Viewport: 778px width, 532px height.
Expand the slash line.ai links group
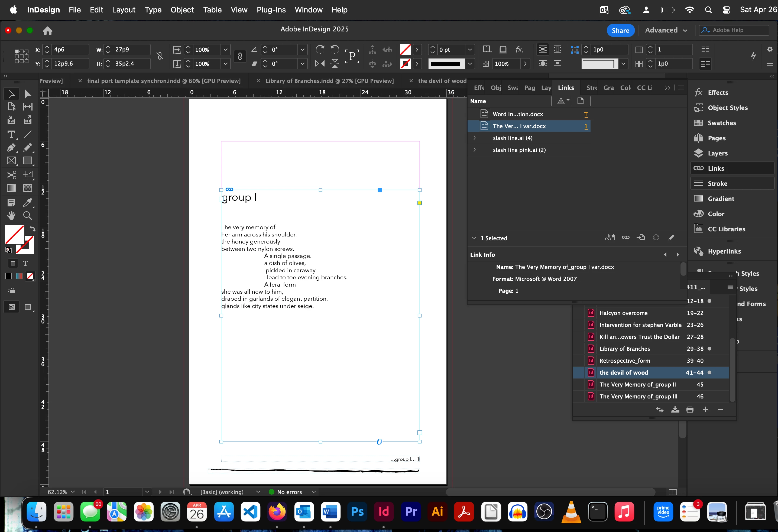[474, 138]
